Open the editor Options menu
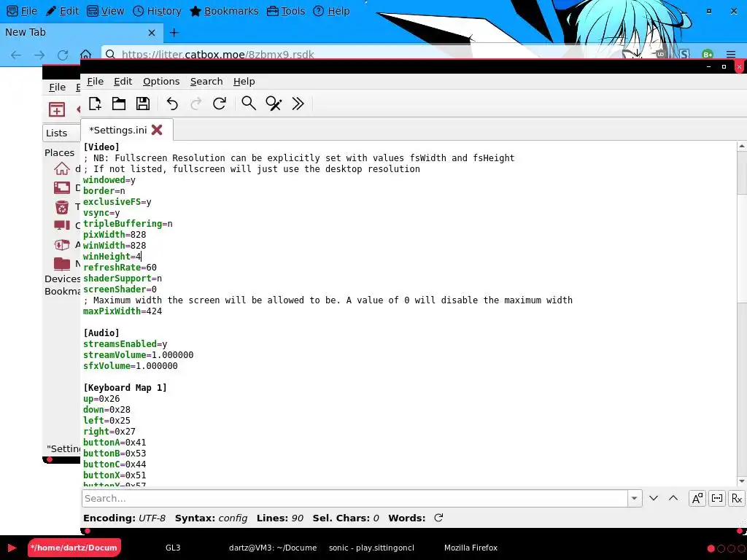This screenshot has width=747, height=560. [x=161, y=82]
